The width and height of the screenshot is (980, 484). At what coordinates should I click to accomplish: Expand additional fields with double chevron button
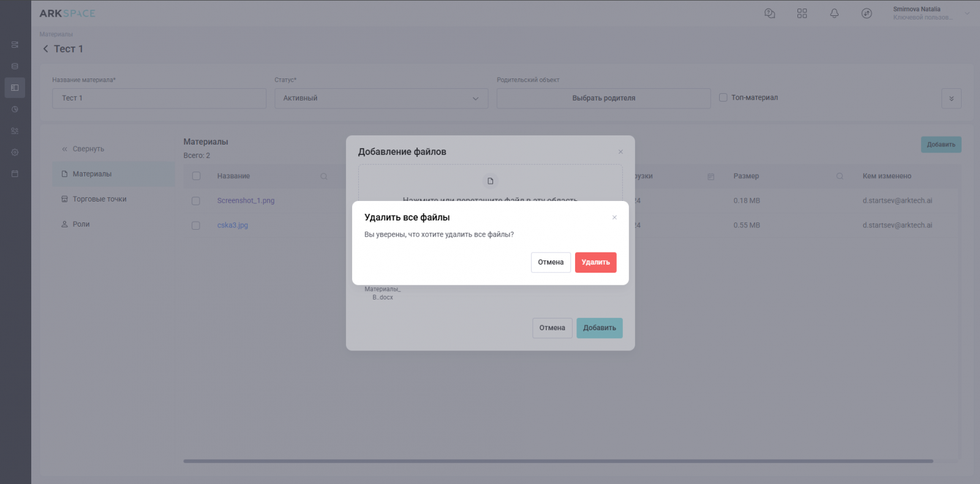click(x=951, y=99)
